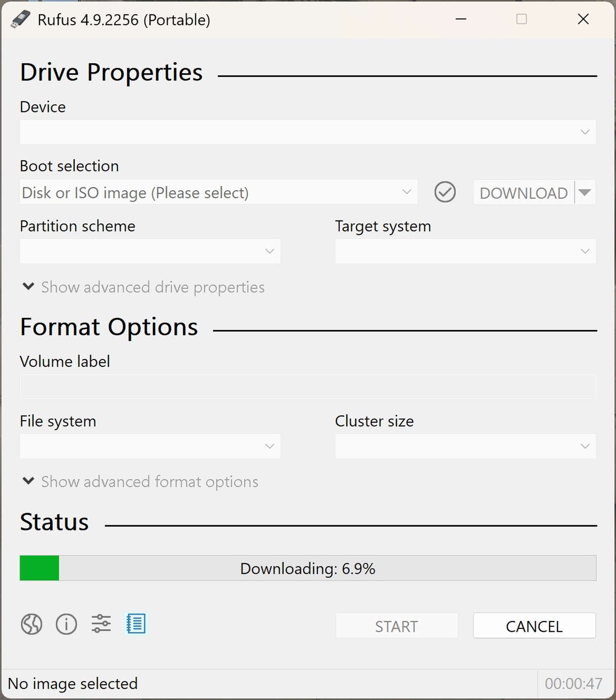Click the DOWNLOAD button
This screenshot has width=616, height=700.
[523, 193]
